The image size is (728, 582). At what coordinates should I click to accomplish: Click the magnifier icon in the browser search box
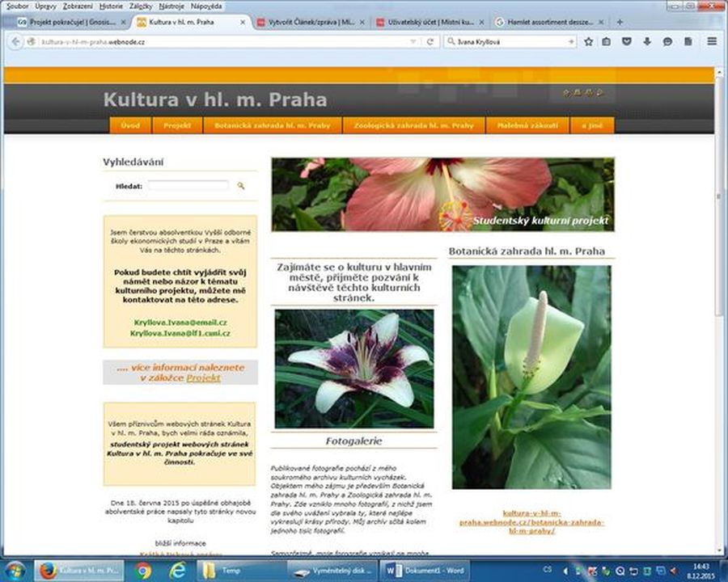pyautogui.click(x=451, y=42)
